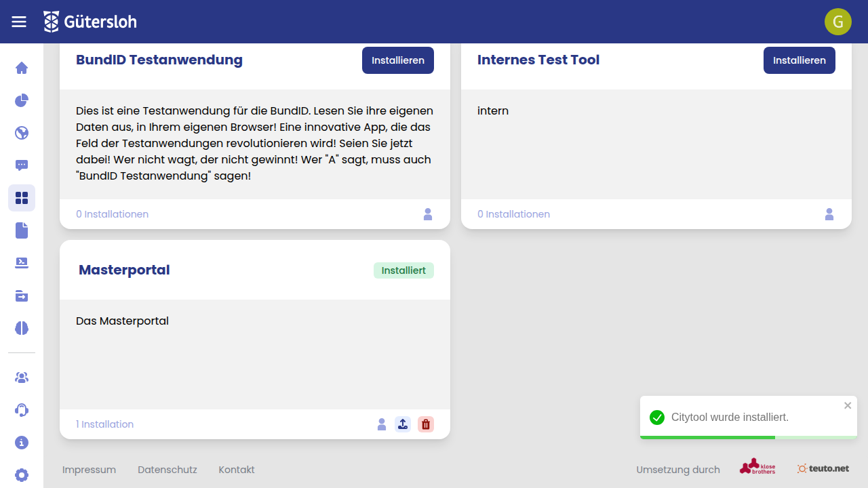The image size is (868, 488).
Task: Dismiss the Citytool installed notification
Action: pos(848,406)
